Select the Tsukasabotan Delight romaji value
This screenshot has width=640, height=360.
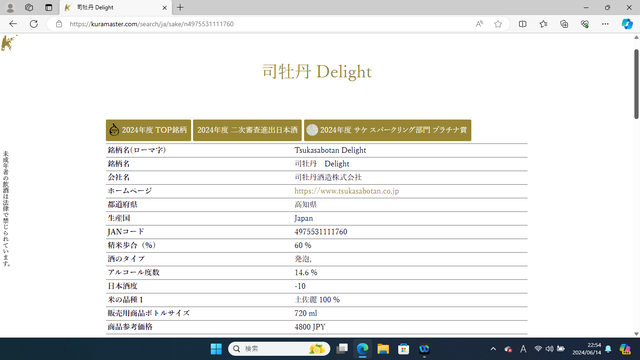pos(330,150)
